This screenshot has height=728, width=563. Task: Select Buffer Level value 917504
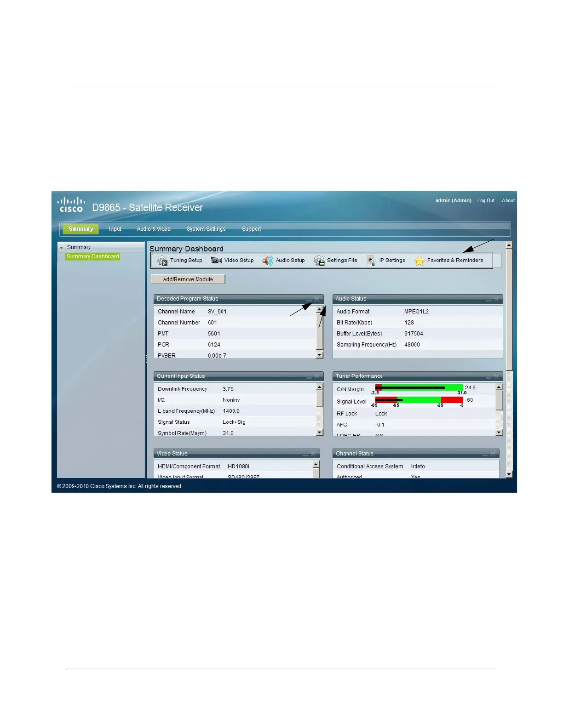coord(414,334)
